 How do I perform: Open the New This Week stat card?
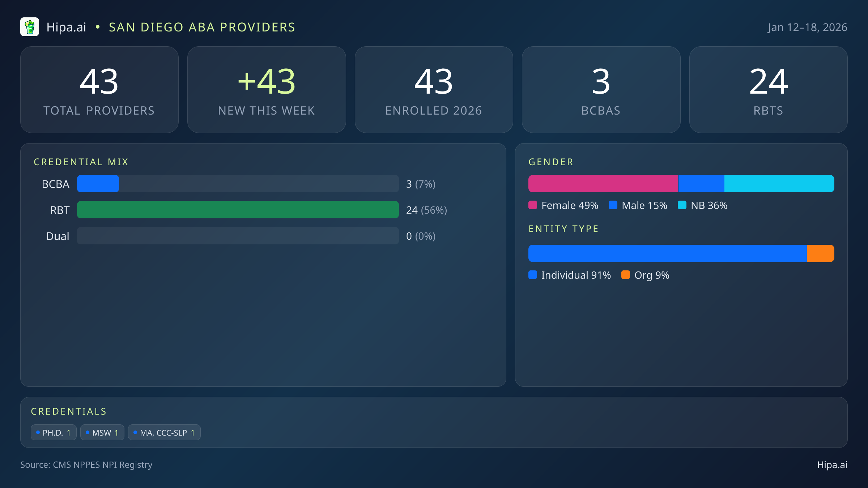(x=267, y=89)
